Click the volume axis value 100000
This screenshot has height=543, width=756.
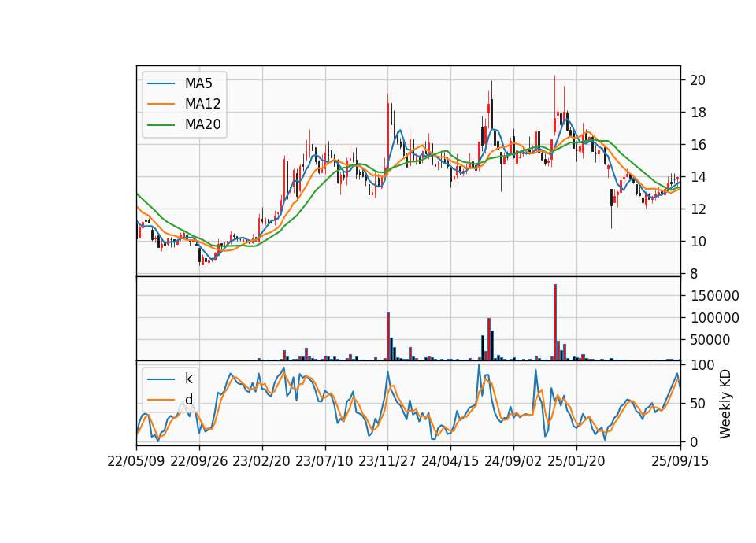714,318
